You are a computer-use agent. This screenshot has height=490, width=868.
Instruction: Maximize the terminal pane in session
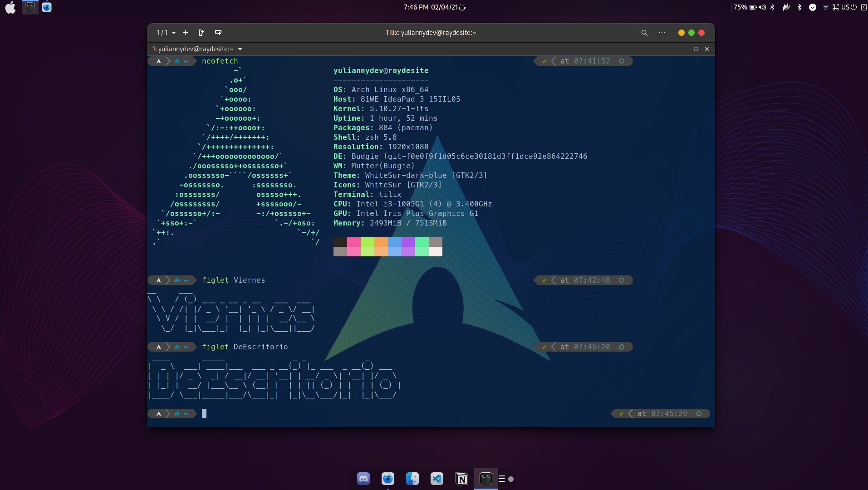pyautogui.click(x=696, y=49)
